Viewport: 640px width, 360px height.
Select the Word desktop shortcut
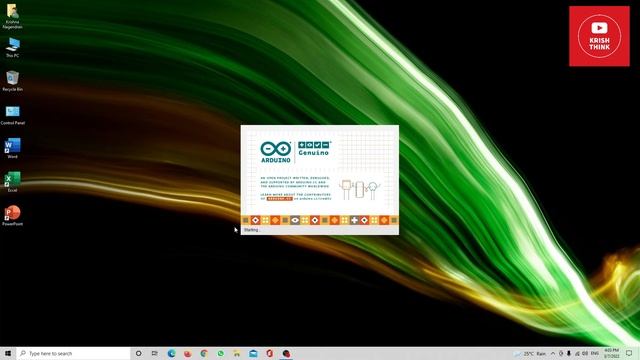tap(13, 148)
